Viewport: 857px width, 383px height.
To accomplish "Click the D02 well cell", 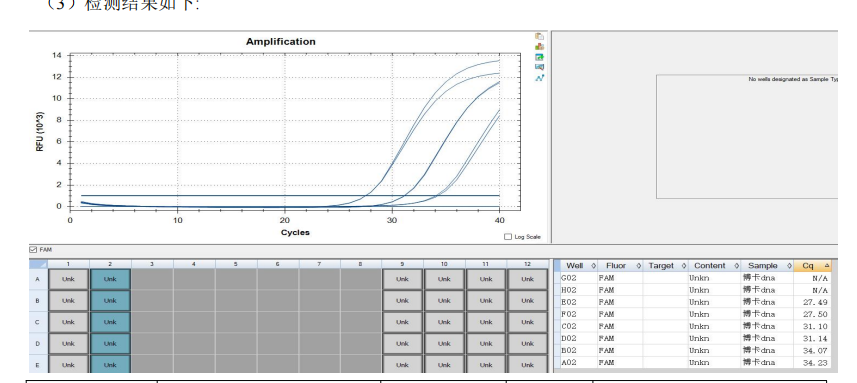I will 579,338.
